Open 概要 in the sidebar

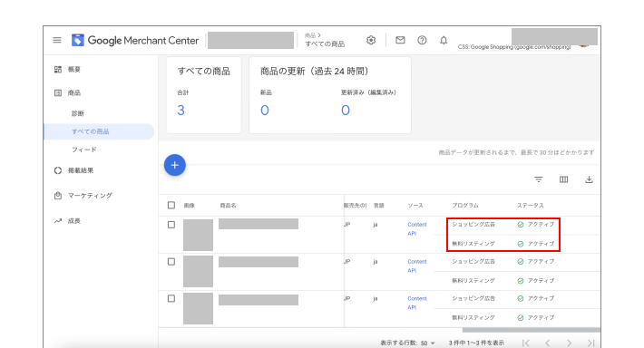[74, 70]
